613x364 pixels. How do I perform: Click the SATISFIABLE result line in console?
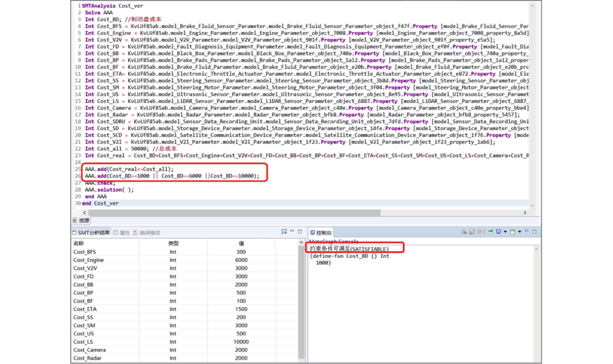(349, 249)
